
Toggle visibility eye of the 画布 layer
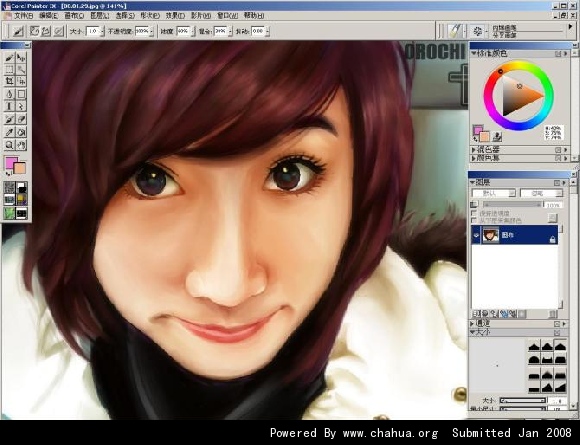[476, 235]
